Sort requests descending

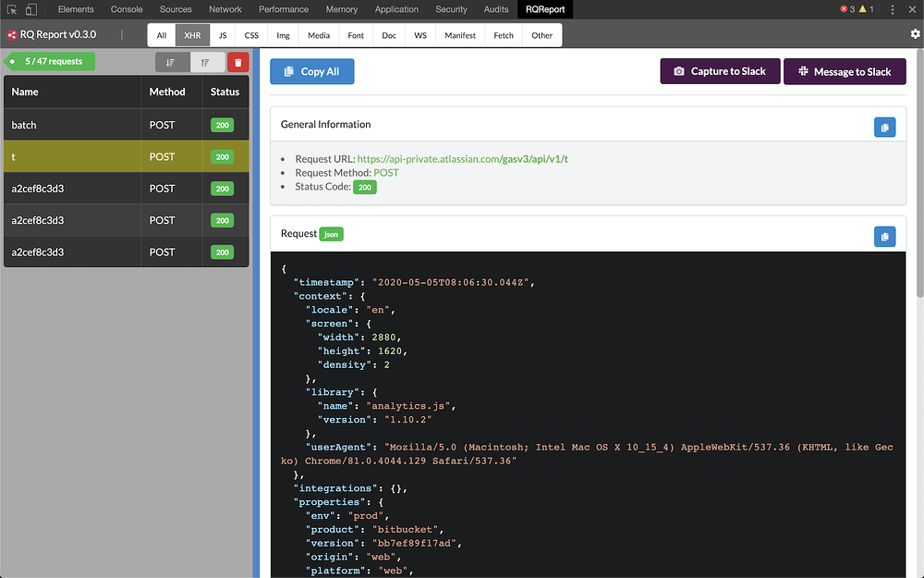172,62
